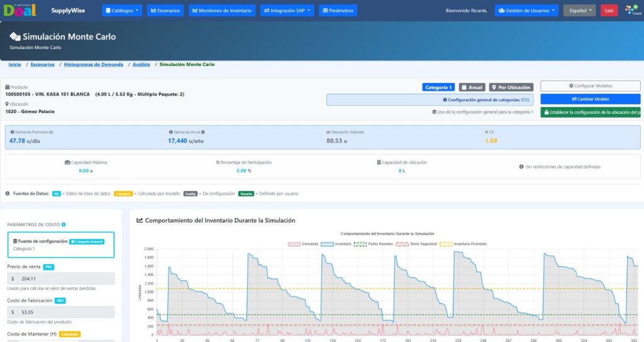This screenshot has width=644, height=342.
Task: Open Monitoreo de Inventario from the navbar
Action: [x=222, y=11]
